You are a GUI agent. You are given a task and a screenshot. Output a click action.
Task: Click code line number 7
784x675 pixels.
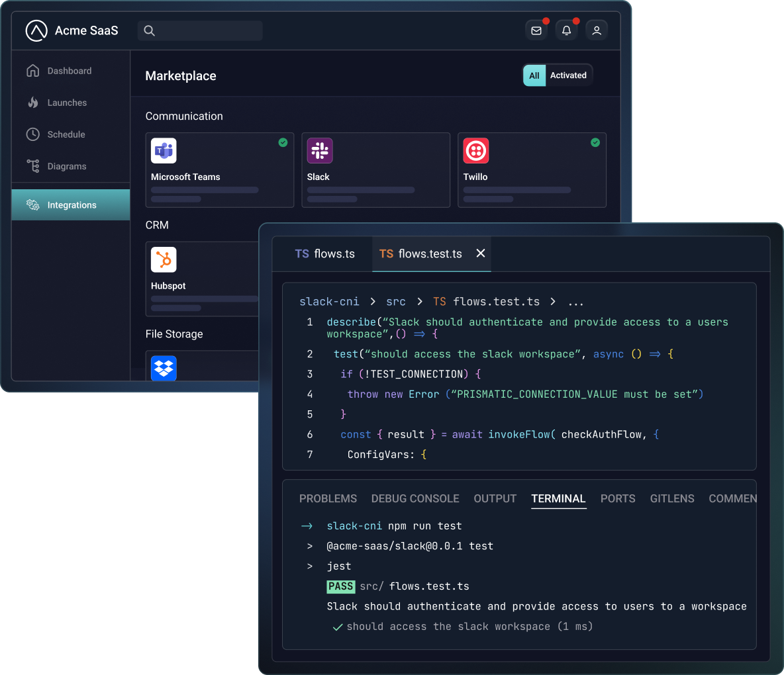309,455
